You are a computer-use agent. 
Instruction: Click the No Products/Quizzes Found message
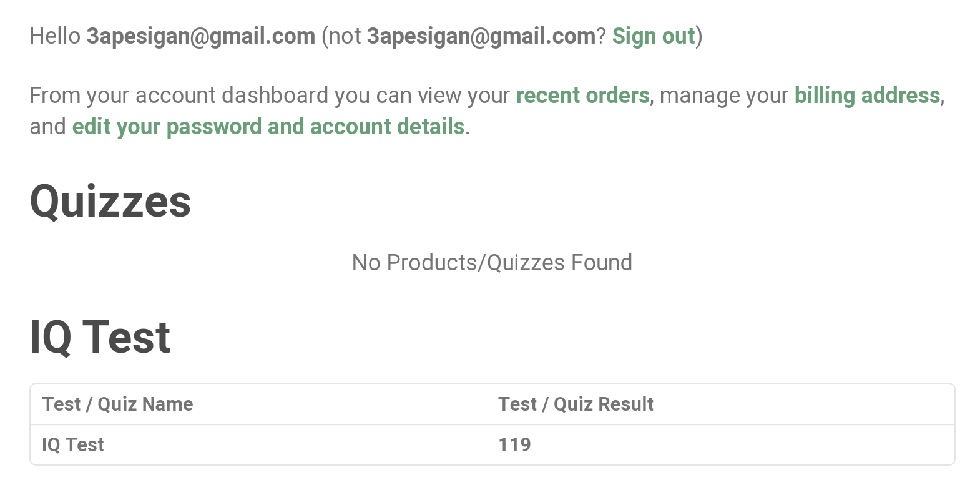click(x=491, y=262)
